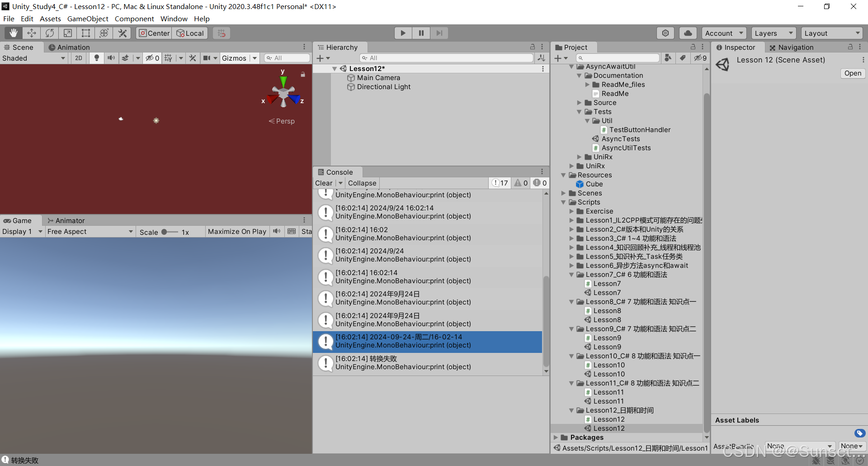The image size is (868, 466).
Task: Open cloud services icon
Action: (688, 33)
